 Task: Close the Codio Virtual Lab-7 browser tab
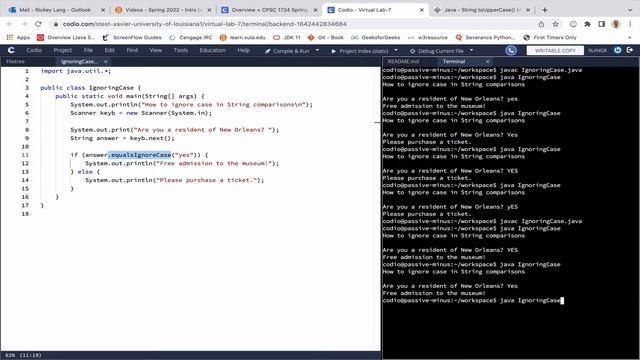coord(422,10)
